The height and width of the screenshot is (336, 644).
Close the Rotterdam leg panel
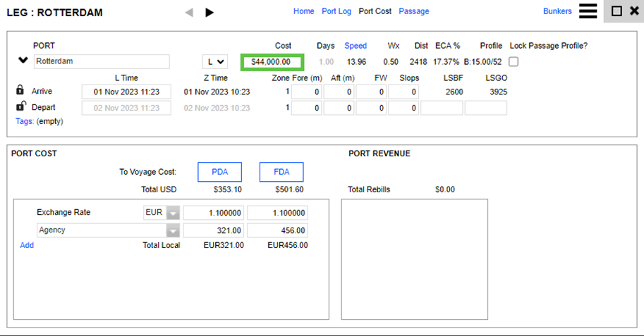(633, 11)
